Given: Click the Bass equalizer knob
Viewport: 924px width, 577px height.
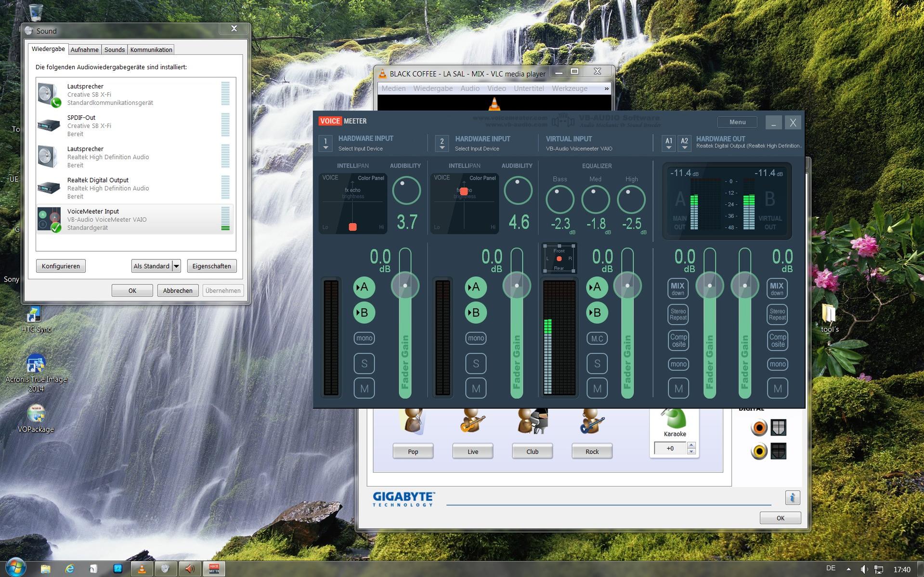Looking at the screenshot, I should point(560,199).
